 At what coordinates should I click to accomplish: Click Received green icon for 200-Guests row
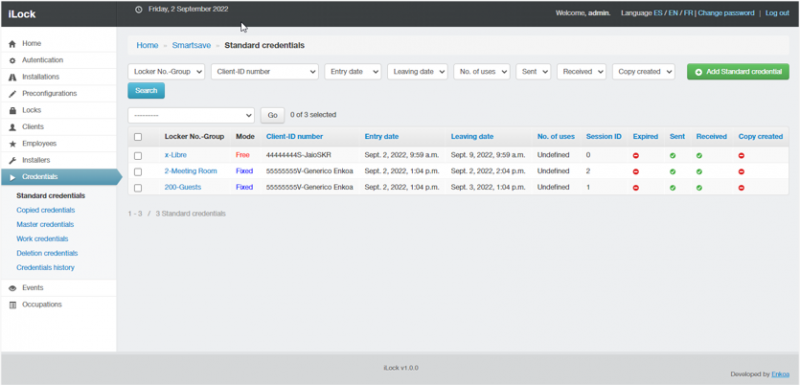coord(699,188)
